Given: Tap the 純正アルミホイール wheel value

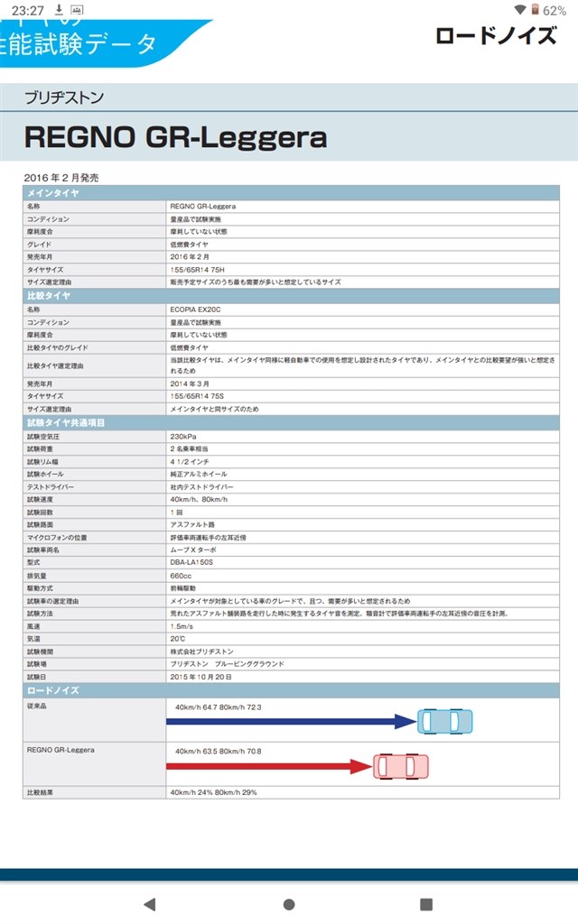Looking at the screenshot, I should (198, 474).
